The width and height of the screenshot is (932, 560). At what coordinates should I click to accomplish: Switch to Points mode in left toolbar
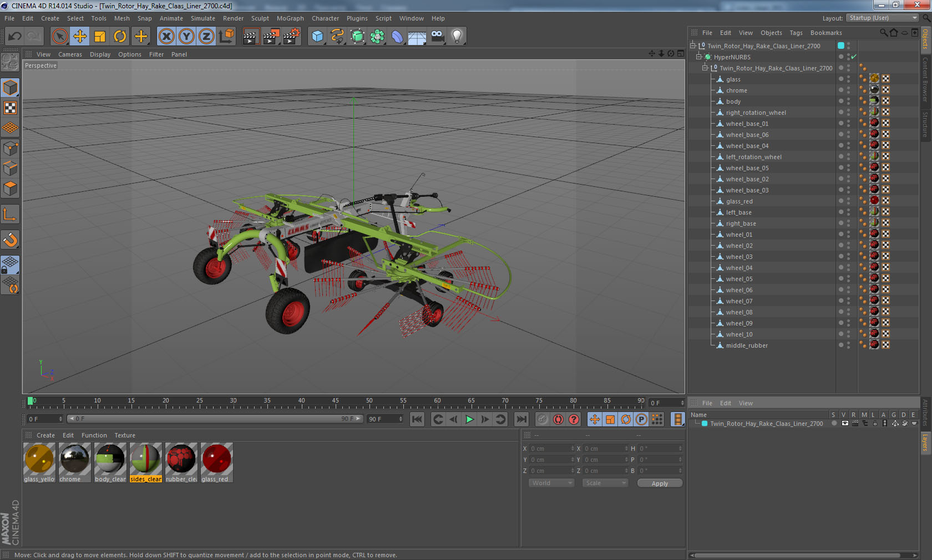point(11,148)
